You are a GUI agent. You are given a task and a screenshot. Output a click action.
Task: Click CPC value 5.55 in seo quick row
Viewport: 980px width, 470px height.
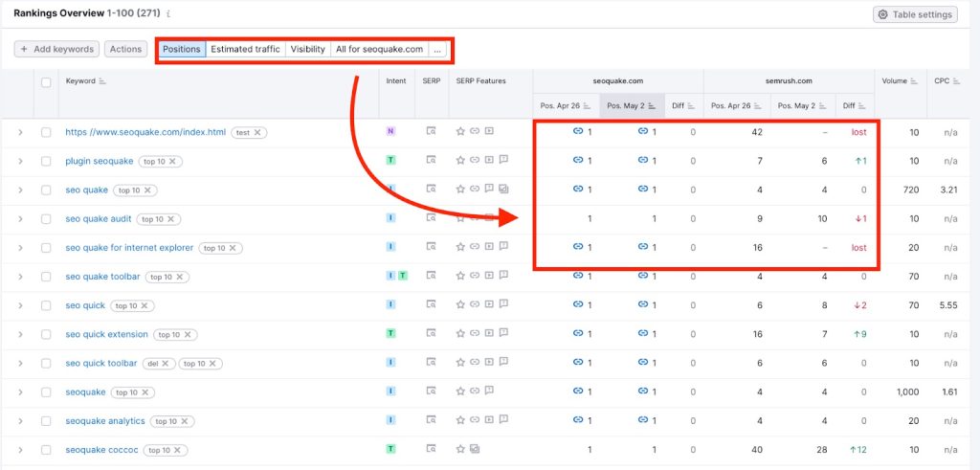pyautogui.click(x=948, y=305)
